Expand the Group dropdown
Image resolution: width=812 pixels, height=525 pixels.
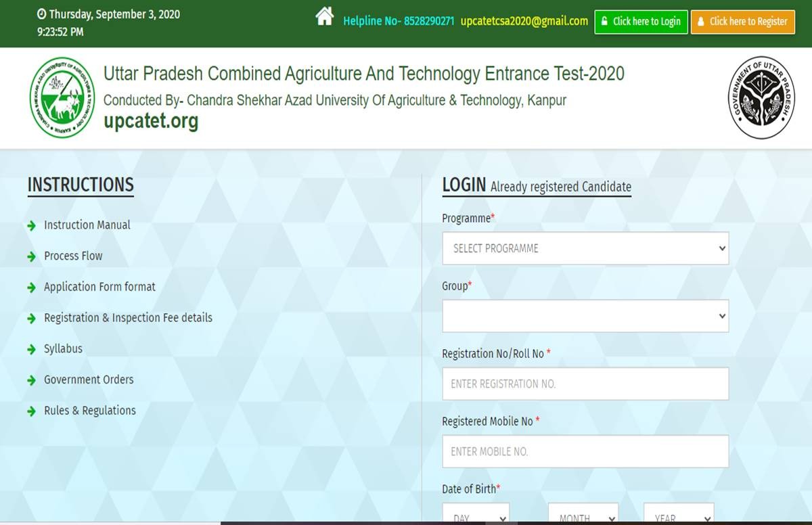[585, 316]
